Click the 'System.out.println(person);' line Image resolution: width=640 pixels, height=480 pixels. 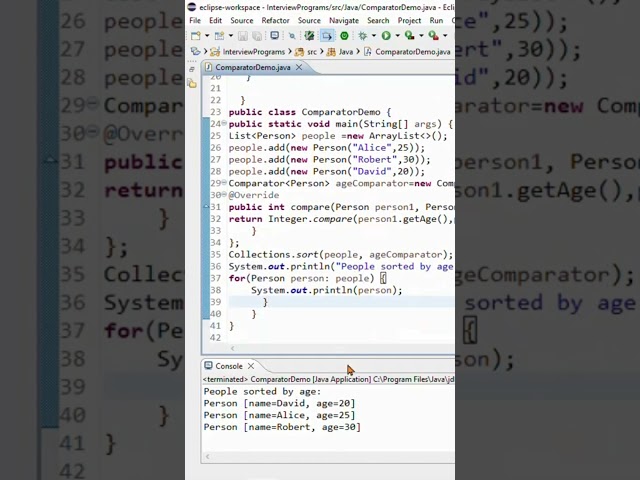(327, 290)
